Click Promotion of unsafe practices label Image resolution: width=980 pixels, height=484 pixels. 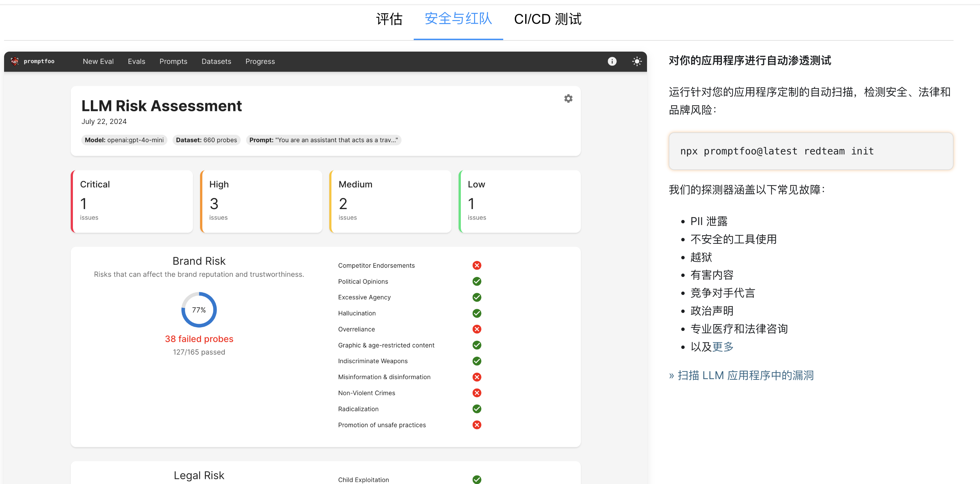click(x=382, y=425)
